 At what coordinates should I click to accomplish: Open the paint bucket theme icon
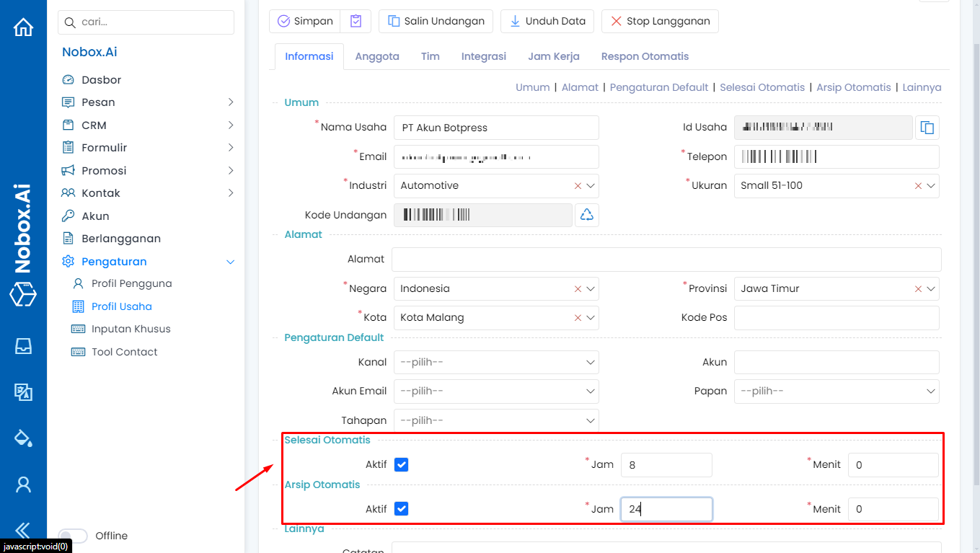[x=23, y=438]
